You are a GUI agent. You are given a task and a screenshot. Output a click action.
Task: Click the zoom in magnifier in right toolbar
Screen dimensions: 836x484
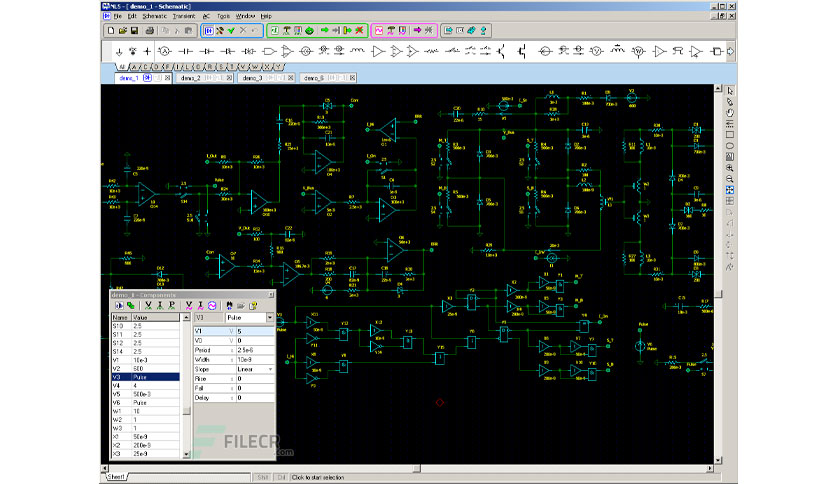[x=730, y=168]
